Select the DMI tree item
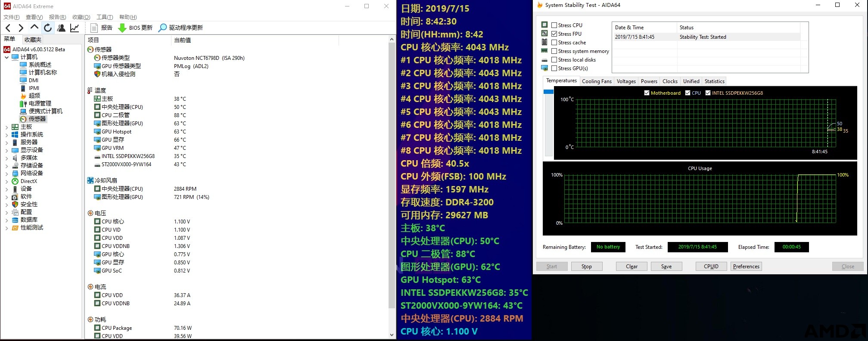 [x=29, y=80]
